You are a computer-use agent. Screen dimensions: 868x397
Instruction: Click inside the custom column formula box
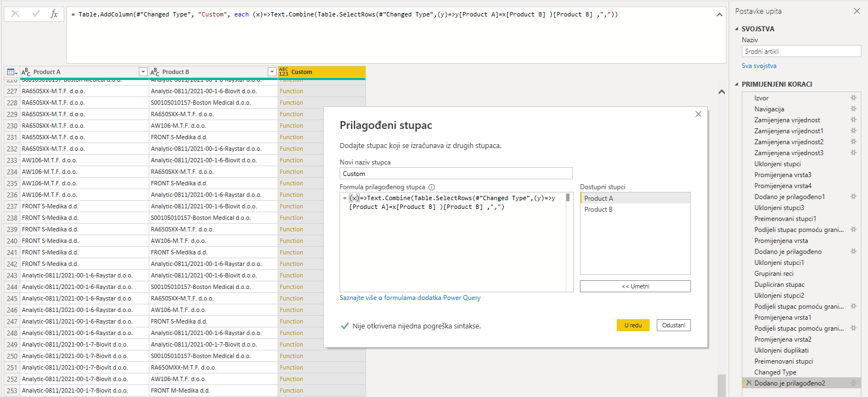click(x=453, y=242)
